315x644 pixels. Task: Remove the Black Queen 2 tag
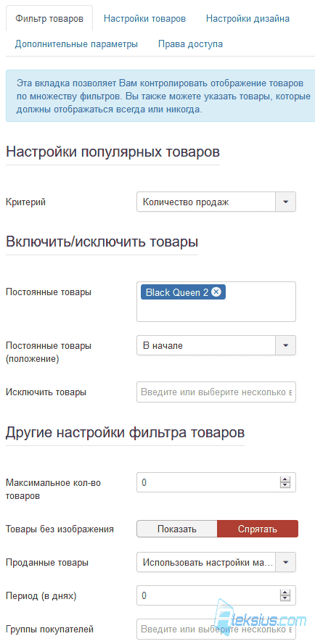click(x=217, y=292)
